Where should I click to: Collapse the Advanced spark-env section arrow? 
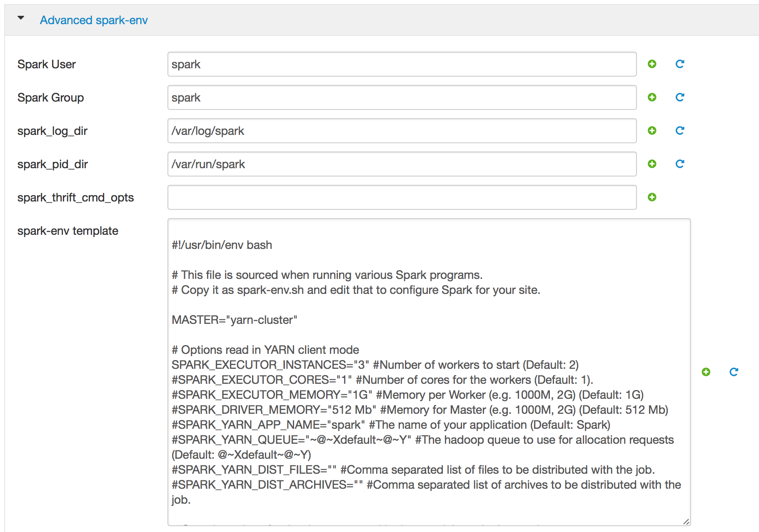pyautogui.click(x=21, y=18)
